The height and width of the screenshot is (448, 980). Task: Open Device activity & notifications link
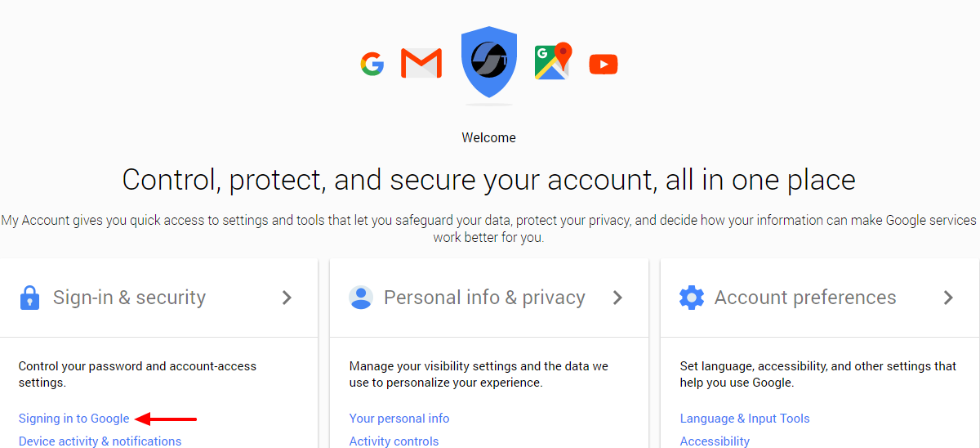click(100, 441)
